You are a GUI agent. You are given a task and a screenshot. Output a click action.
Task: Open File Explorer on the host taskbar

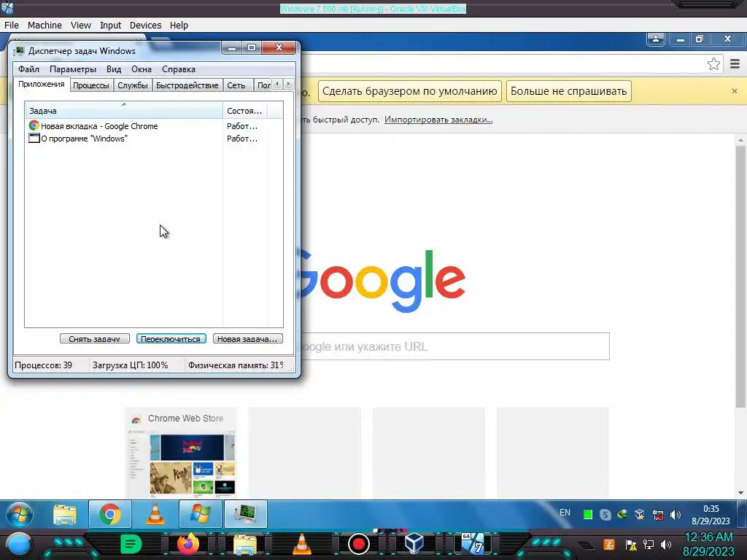[x=245, y=545]
